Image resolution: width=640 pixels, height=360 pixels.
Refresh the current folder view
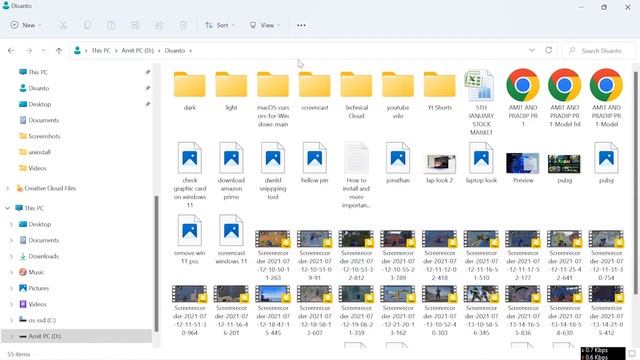click(549, 50)
